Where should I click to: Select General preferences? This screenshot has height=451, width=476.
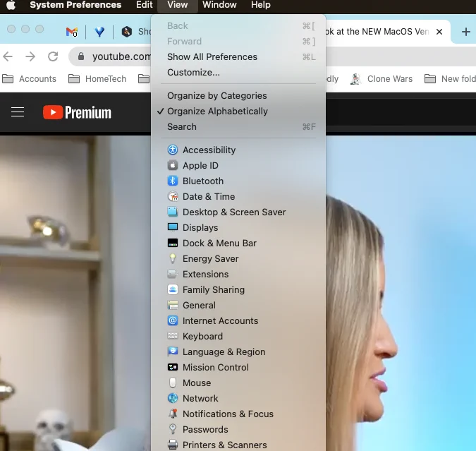click(x=238, y=305)
